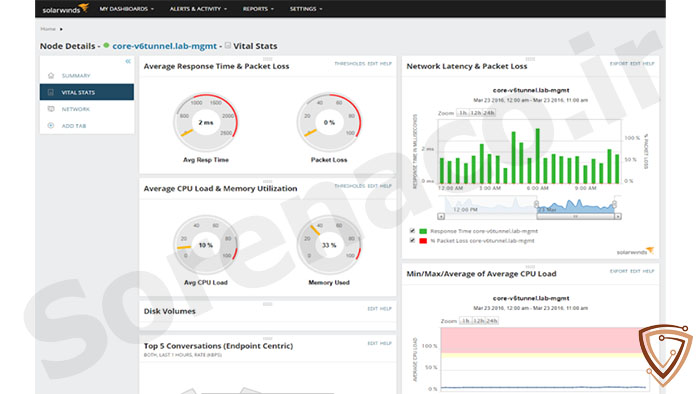
Task: Select 12h zoom on Network Latency chart
Action: coord(475,113)
